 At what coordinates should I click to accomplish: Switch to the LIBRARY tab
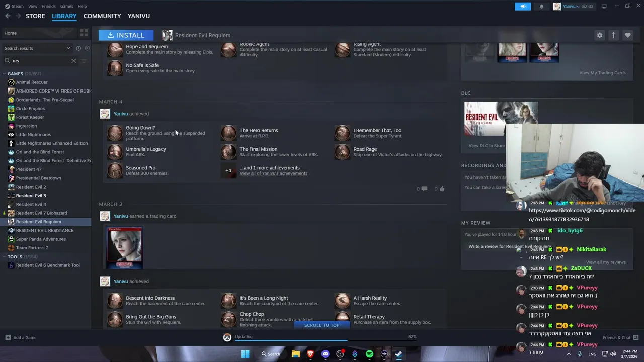pos(64,16)
